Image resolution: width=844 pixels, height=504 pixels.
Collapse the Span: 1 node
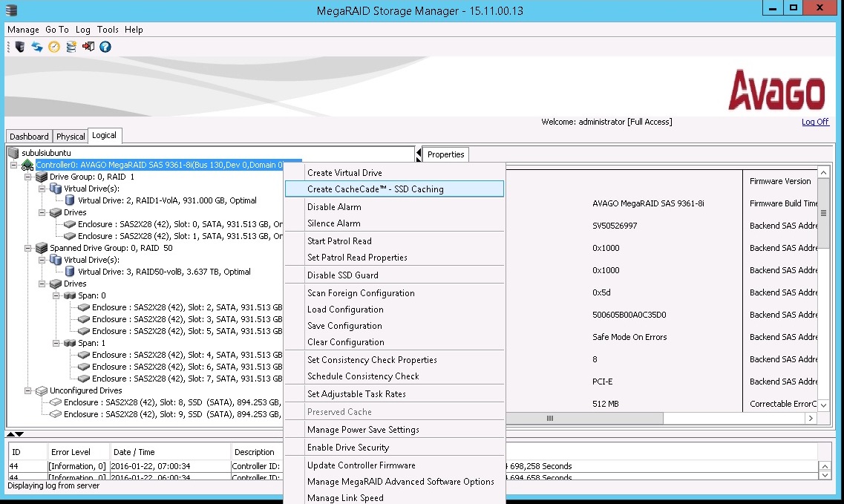(56, 343)
